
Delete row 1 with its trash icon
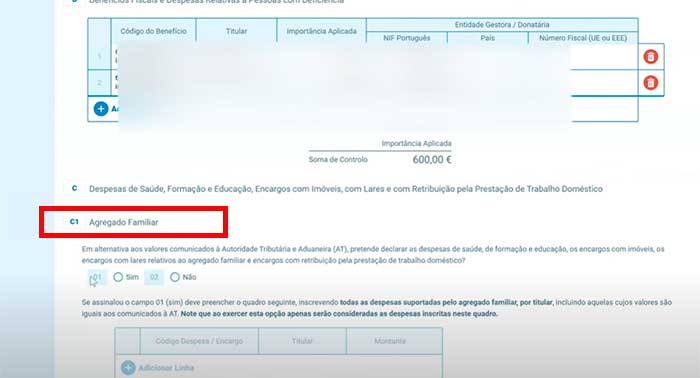pos(650,57)
